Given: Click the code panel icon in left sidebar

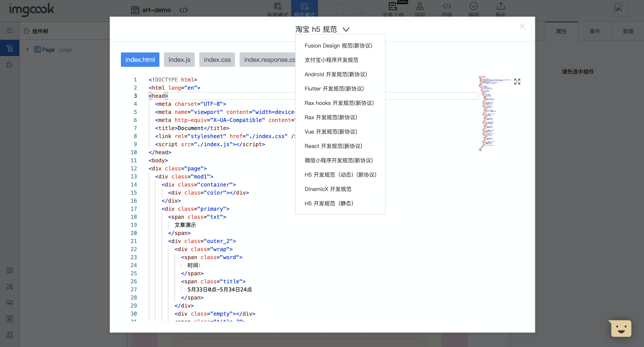Looking at the screenshot, I should coord(9,270).
